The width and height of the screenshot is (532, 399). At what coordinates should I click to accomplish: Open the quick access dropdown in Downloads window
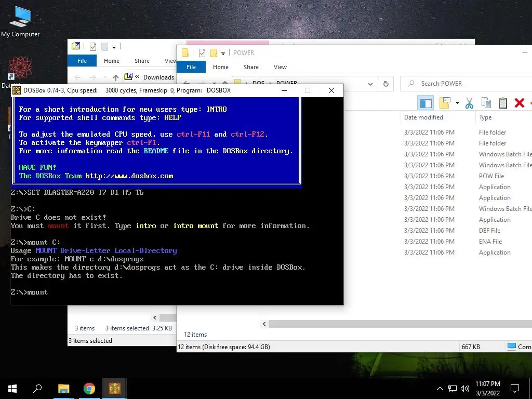pos(114,47)
